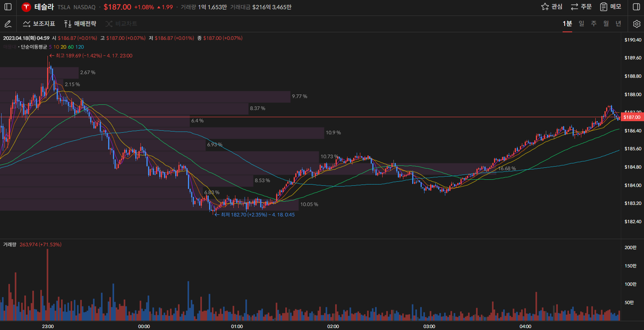Viewport: 644px width, 330px height.
Task: Click the $187.00 header price
Action: click(117, 7)
